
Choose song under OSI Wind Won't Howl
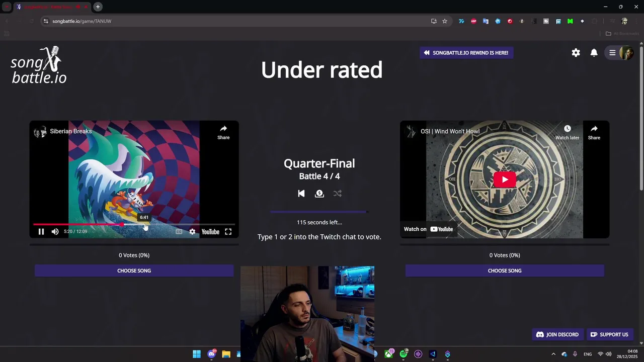click(x=505, y=270)
